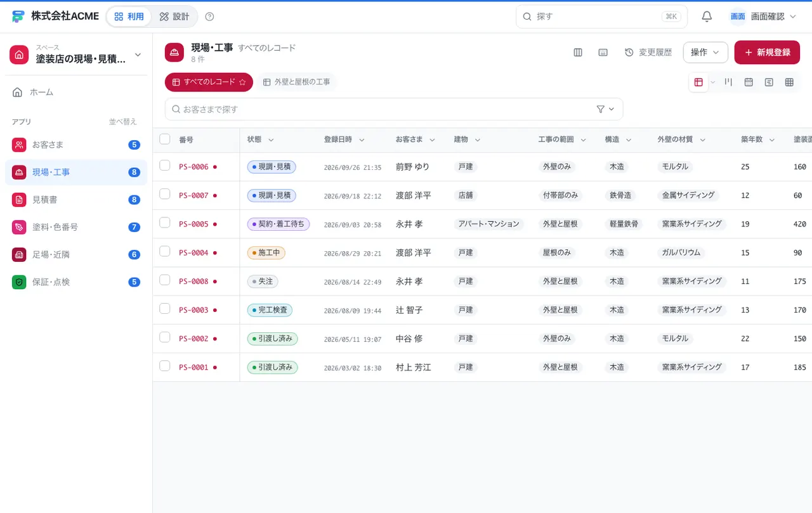
Task: Open 変更履歴 change history
Action: point(648,53)
